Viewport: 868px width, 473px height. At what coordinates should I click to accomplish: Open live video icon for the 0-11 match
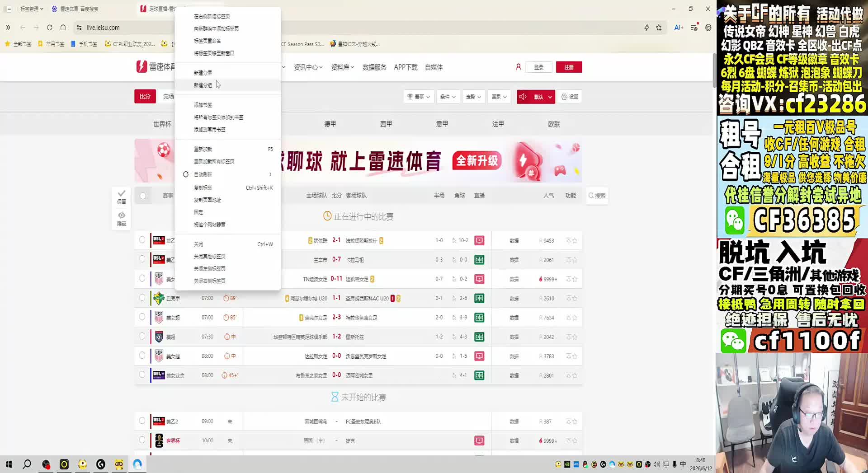[479, 279]
